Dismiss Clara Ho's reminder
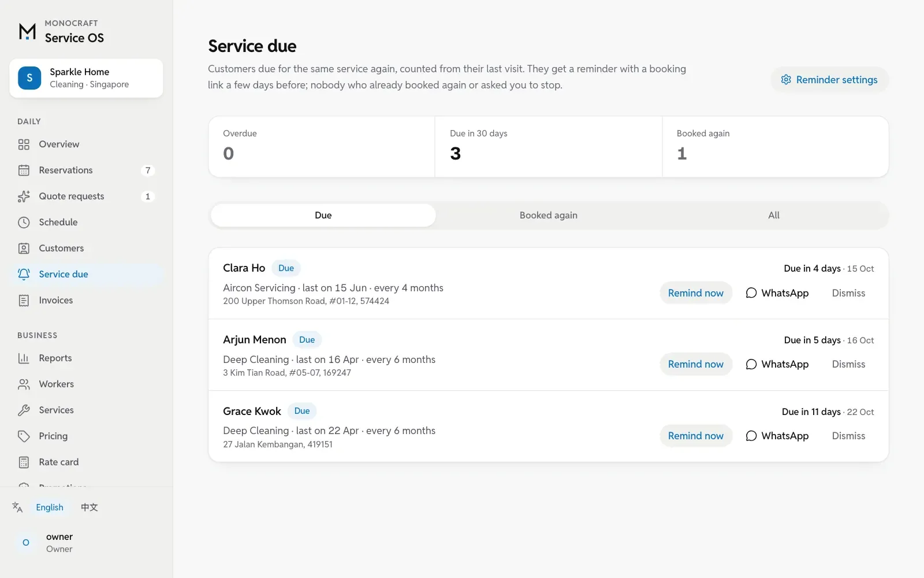Image resolution: width=924 pixels, height=578 pixels. (848, 293)
